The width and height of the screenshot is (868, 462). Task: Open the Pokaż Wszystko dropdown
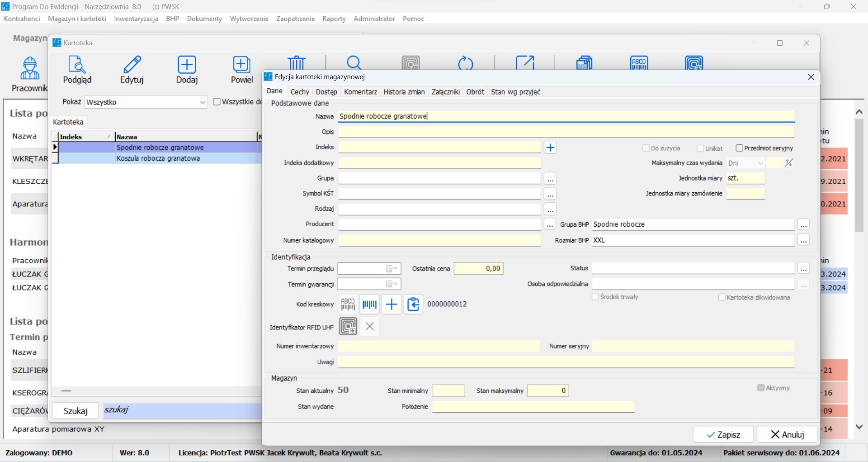[x=202, y=102]
